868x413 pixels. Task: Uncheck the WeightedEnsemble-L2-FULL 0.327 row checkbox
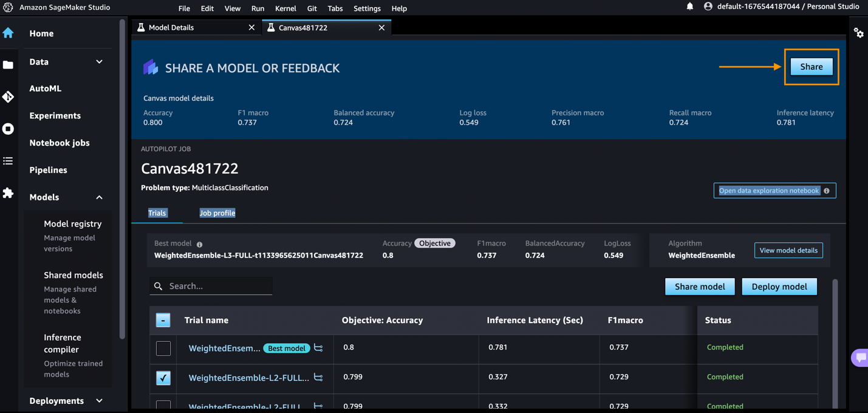[163, 378]
